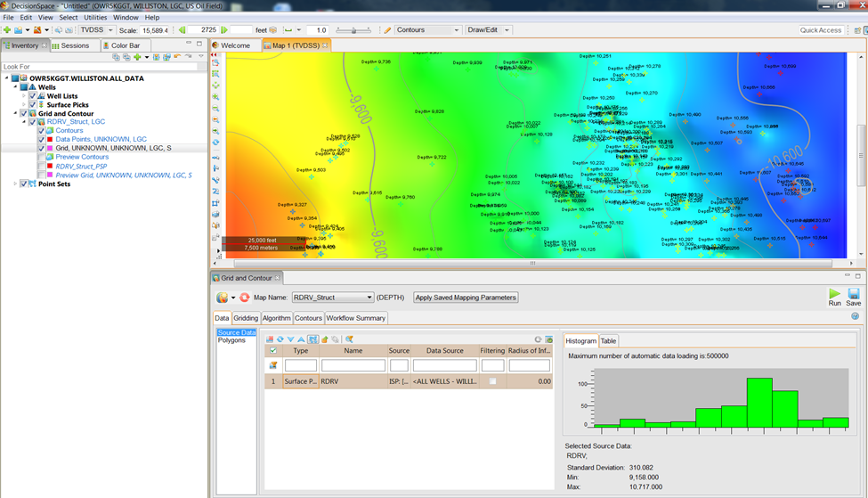This screenshot has width=868, height=498.
Task: Sort by the Data Source column header
Action: point(444,351)
